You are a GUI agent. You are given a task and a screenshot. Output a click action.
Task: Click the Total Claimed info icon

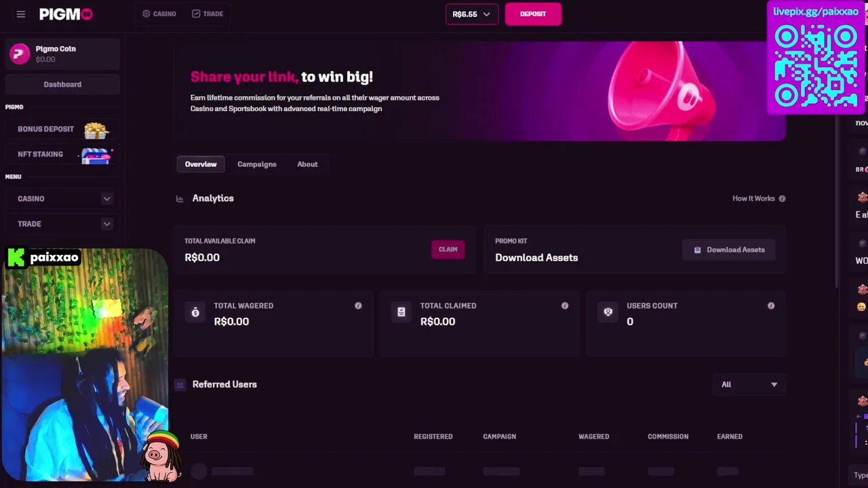pyautogui.click(x=565, y=306)
